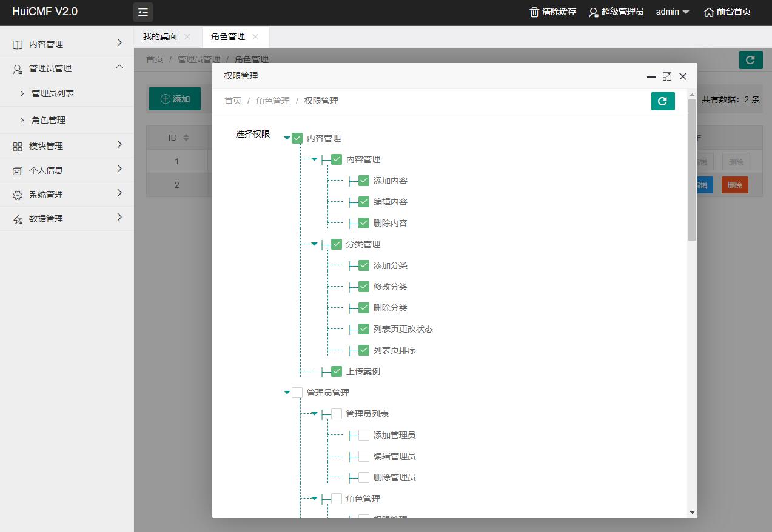Uncheck the top-level 内容管理 checkbox

[297, 138]
